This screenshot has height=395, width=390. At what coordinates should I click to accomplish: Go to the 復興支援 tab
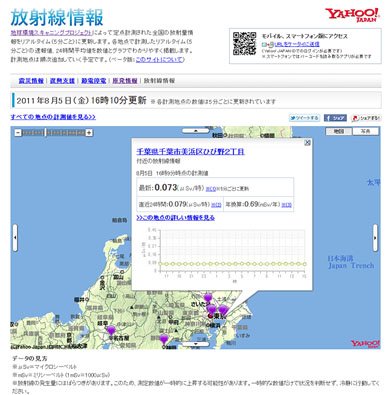click(62, 81)
